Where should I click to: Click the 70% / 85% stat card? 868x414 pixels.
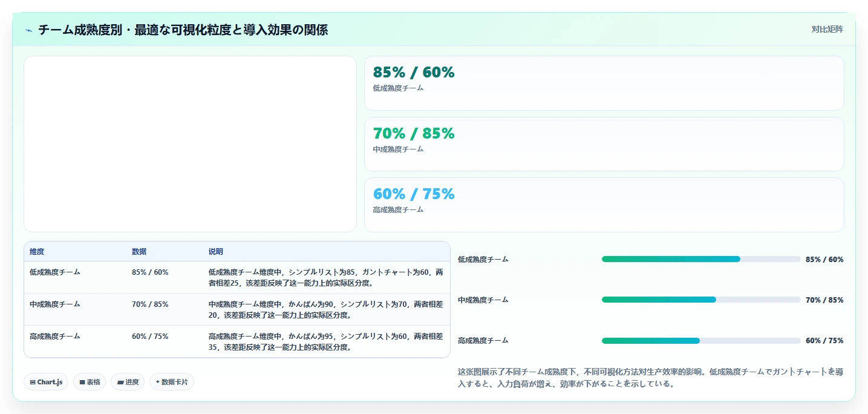[604, 144]
